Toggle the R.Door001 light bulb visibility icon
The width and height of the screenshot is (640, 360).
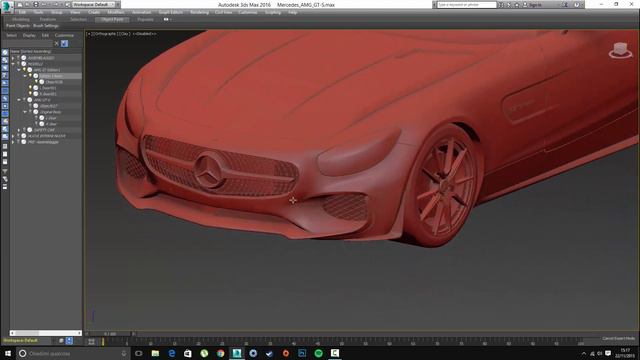(30, 94)
